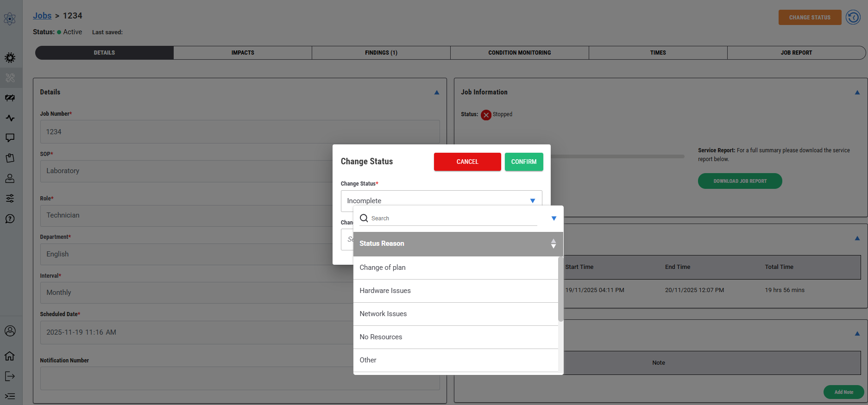Switch to the Findings (1) tab

point(381,53)
